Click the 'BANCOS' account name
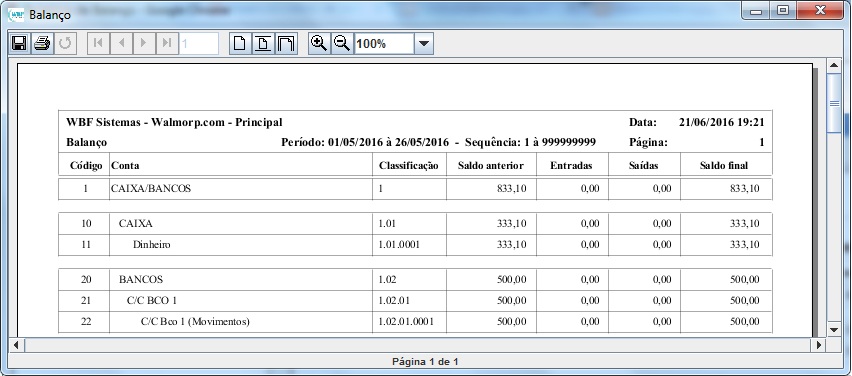This screenshot has height=376, width=852. tap(141, 280)
